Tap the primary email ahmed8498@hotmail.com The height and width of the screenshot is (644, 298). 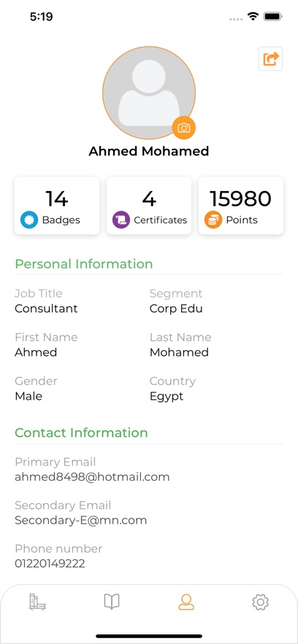click(92, 477)
